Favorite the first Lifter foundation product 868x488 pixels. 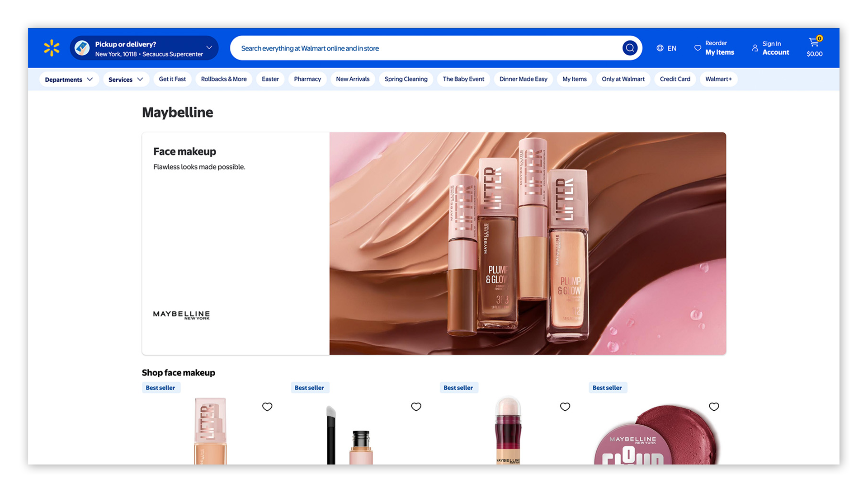coord(267,407)
